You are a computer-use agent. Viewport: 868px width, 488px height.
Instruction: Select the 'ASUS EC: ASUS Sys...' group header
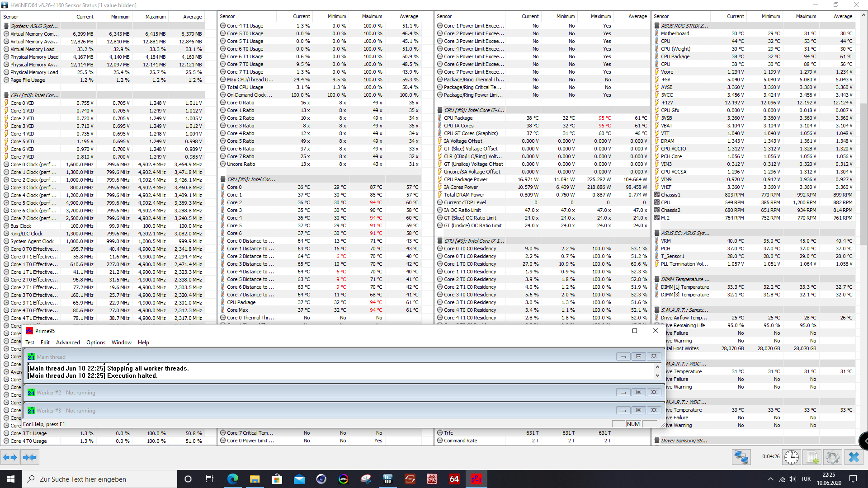(754, 233)
